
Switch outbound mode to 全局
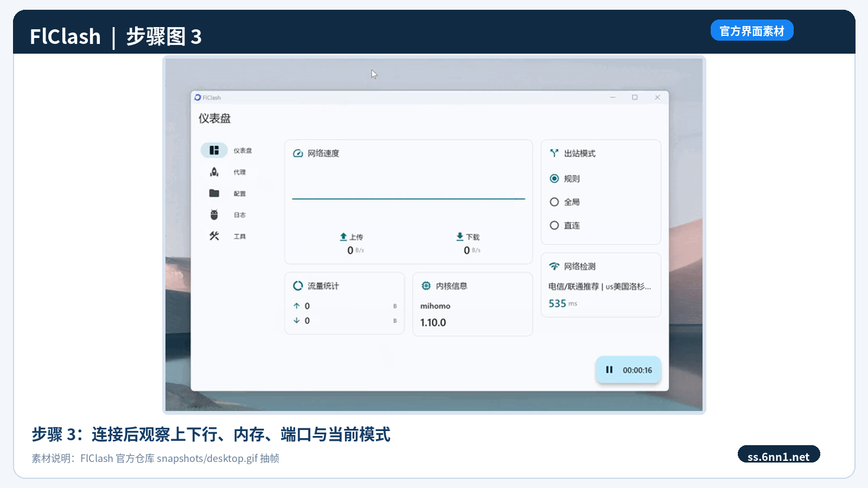click(x=554, y=202)
